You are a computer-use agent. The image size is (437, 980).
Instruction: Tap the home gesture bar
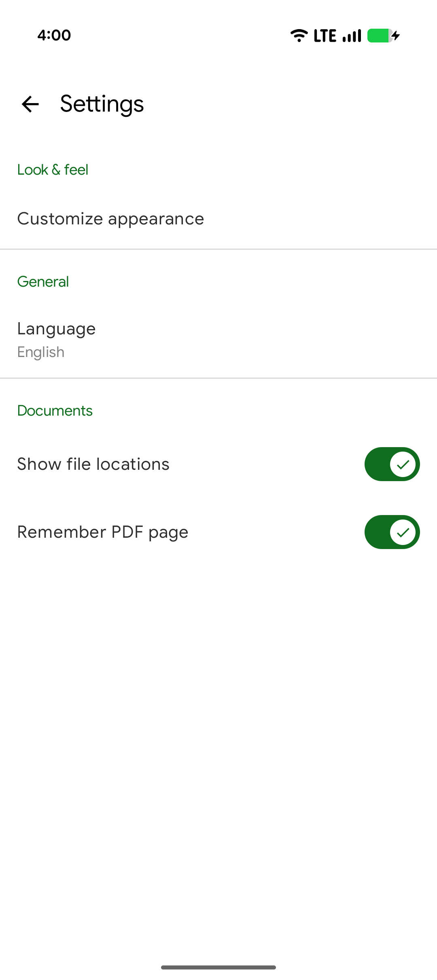pos(218,967)
